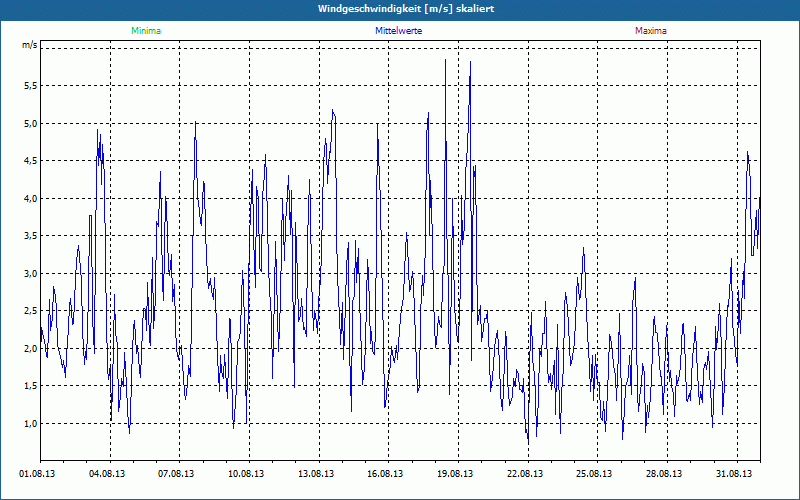Click the 19.08.13 date label

[x=455, y=474]
